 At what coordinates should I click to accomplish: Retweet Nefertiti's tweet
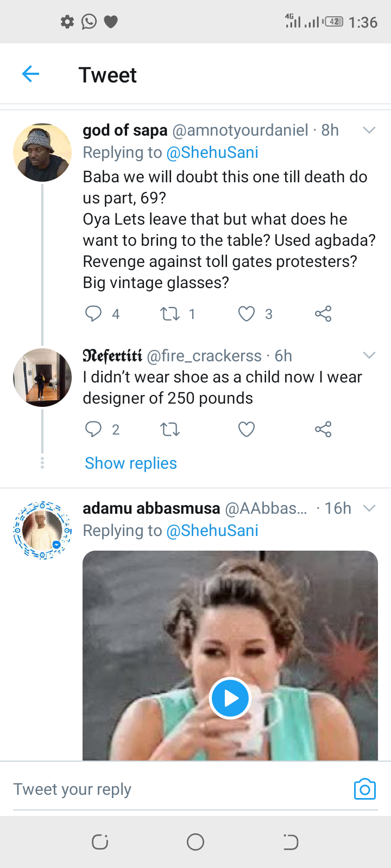(x=170, y=430)
